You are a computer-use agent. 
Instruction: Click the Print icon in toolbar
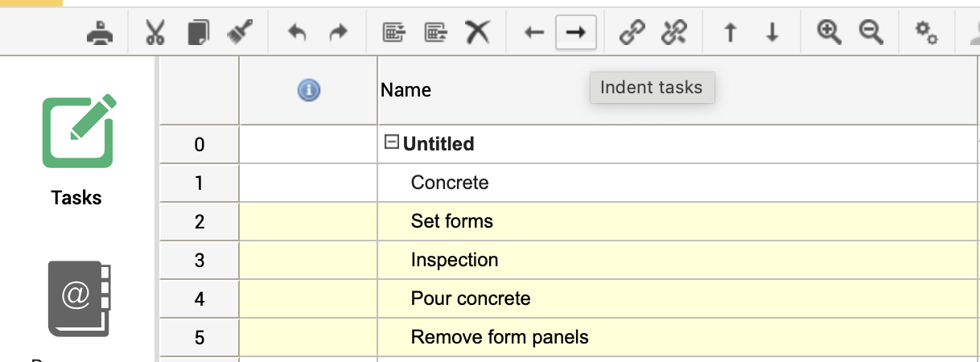click(100, 32)
